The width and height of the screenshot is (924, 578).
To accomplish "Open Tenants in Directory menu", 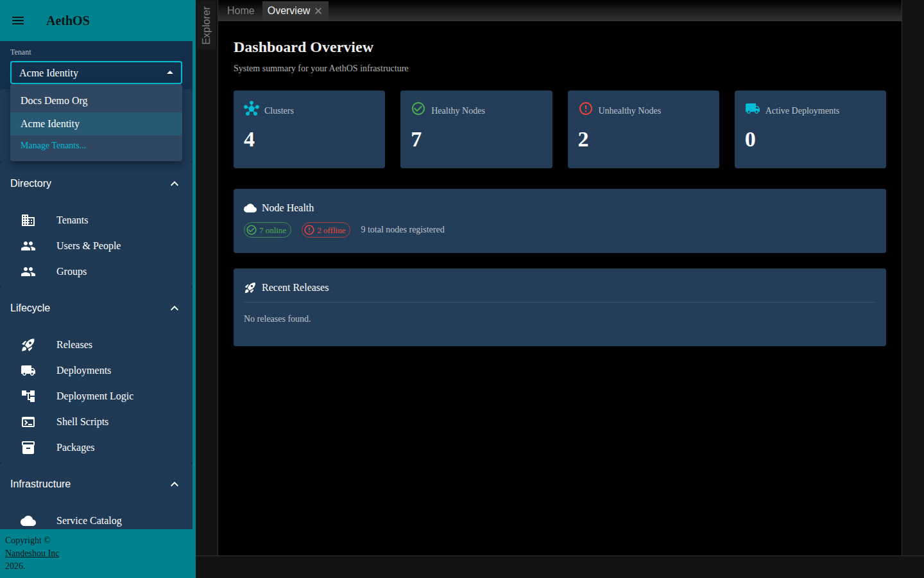I will (x=96, y=220).
